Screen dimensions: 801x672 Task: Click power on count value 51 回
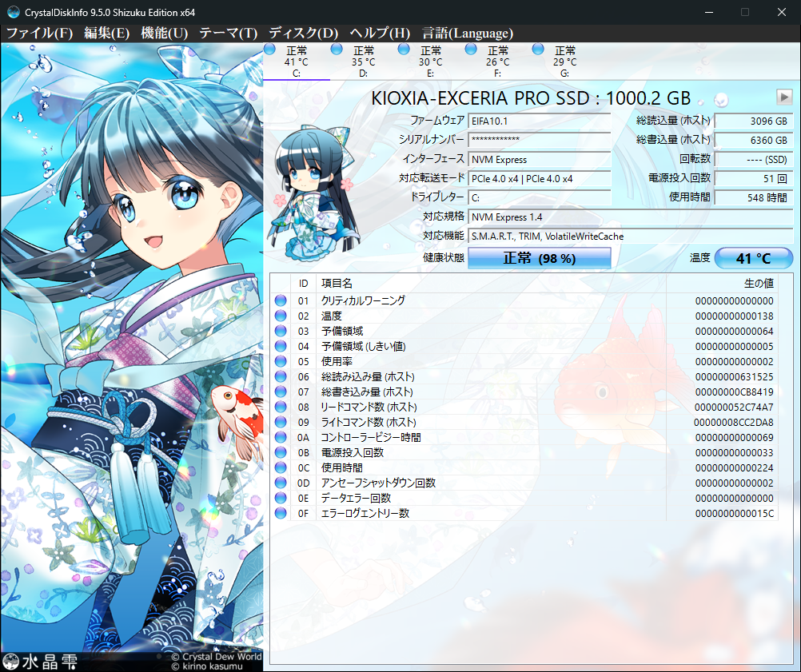point(754,179)
